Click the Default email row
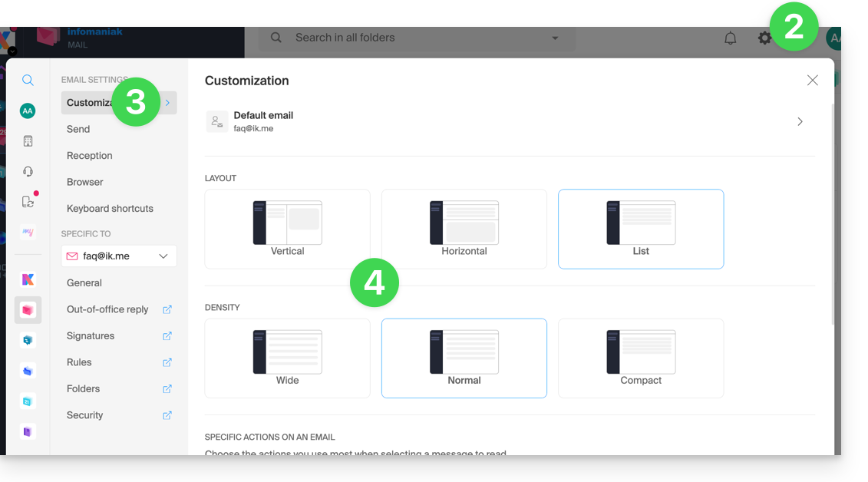This screenshot has width=868, height=482. click(x=510, y=122)
